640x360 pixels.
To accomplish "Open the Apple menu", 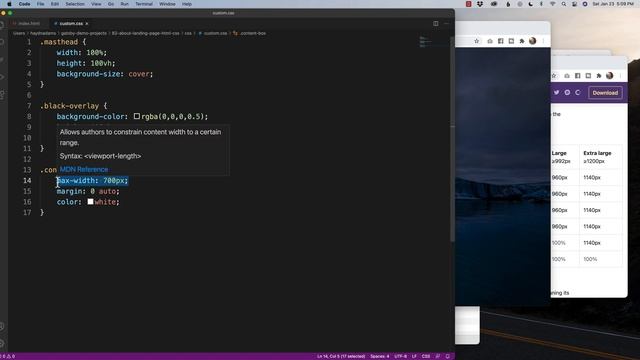I will tap(9, 4).
